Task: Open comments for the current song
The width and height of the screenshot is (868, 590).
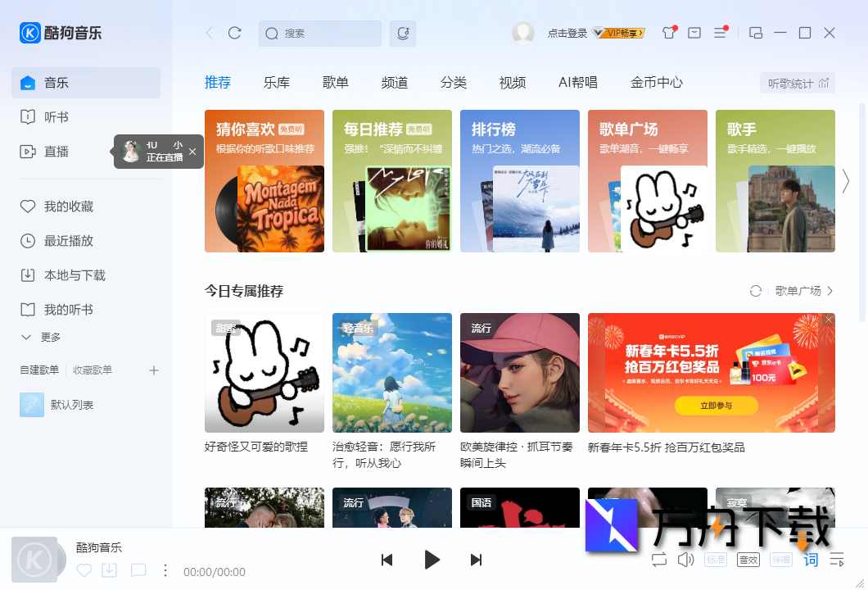Action: click(x=137, y=571)
